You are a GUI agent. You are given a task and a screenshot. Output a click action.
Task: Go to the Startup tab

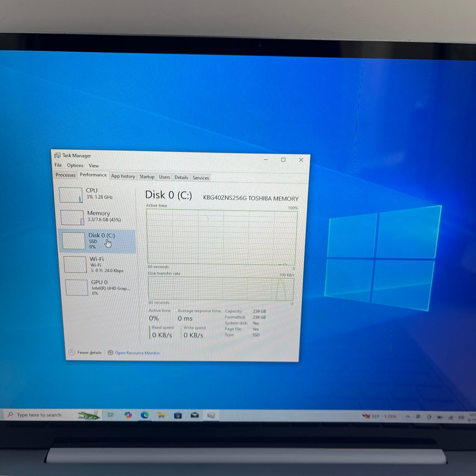(147, 177)
